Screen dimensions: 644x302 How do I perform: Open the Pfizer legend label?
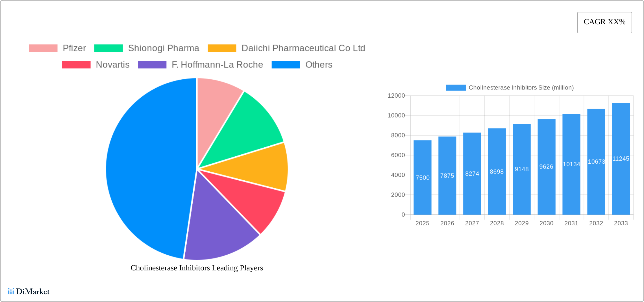tap(75, 48)
